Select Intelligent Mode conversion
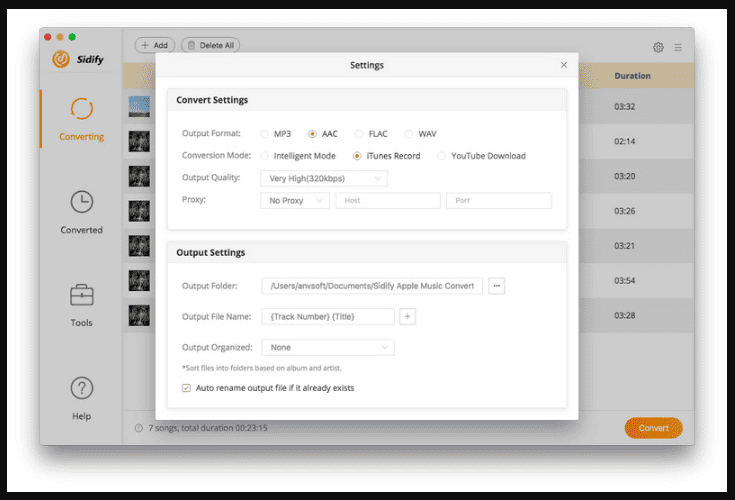Screen dimensions: 735x500 264,156
